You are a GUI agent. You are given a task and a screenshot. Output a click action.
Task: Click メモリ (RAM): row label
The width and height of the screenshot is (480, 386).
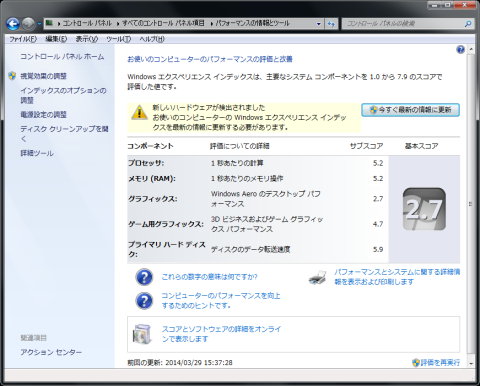coord(152,179)
